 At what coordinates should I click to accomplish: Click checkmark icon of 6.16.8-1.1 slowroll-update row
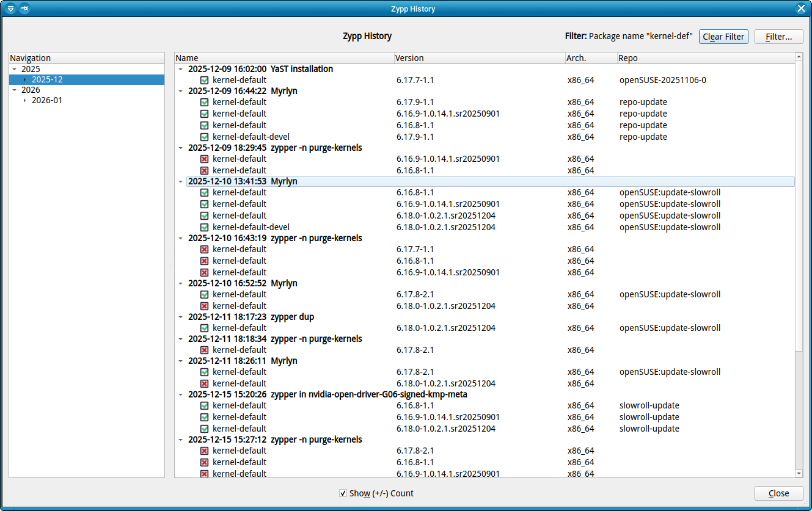pos(204,405)
